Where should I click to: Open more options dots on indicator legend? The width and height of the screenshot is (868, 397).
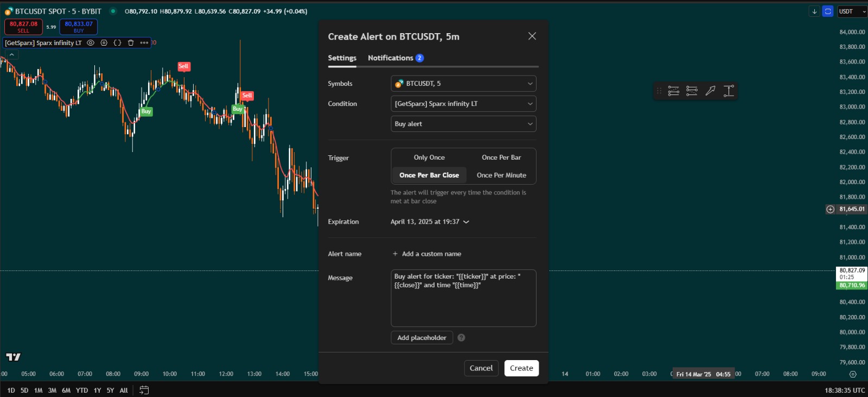tap(144, 43)
